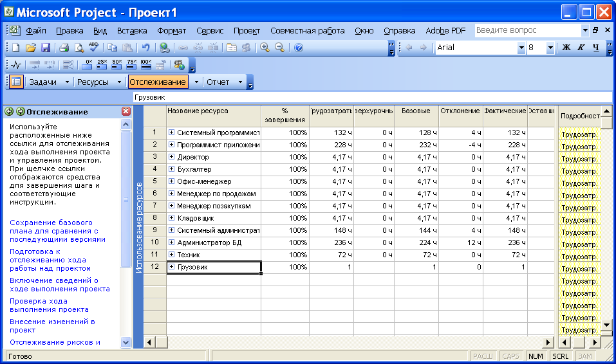Mark selected items 50% complete
Viewport: 616px width, 364px height.
tap(117, 65)
